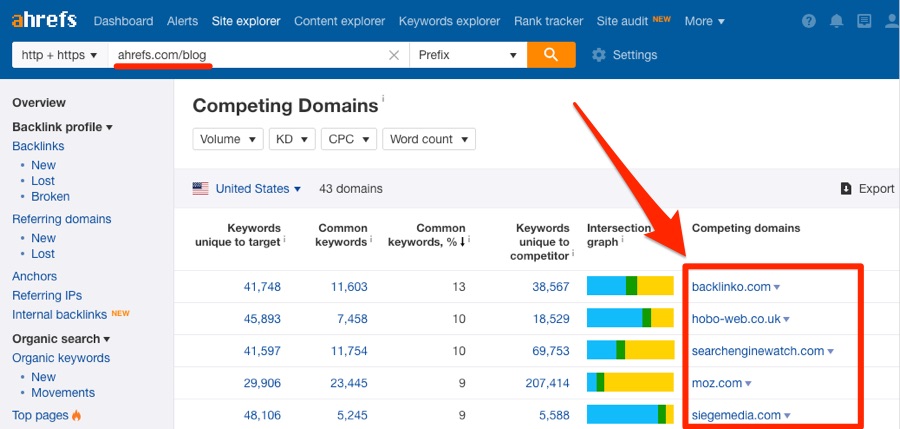Open Overview in the sidebar
The width and height of the screenshot is (900, 429).
coord(39,103)
